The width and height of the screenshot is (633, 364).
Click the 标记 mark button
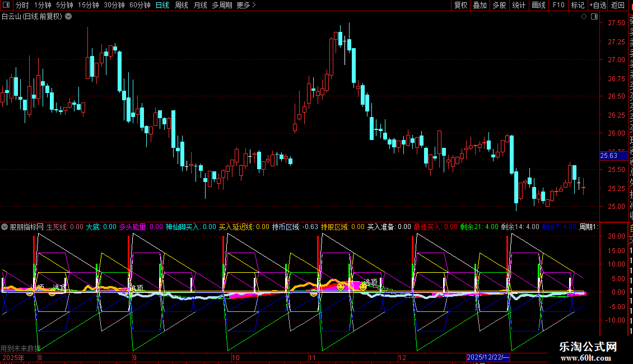pyautogui.click(x=578, y=5)
